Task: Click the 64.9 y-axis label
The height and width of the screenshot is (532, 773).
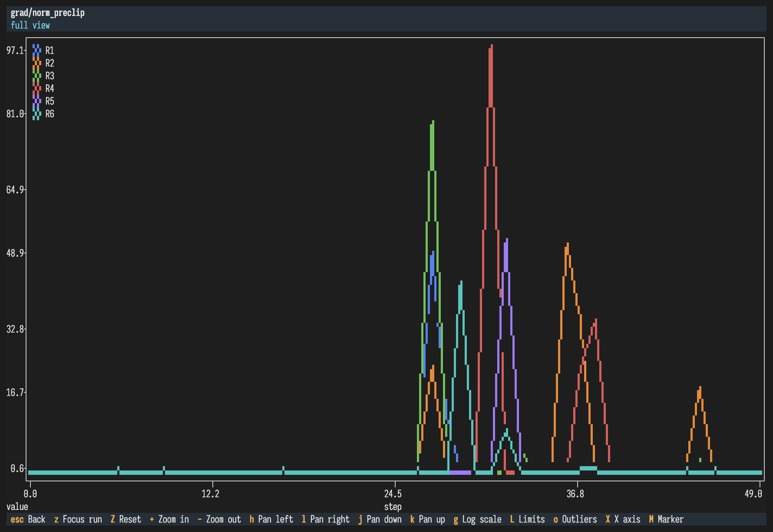Action: pos(15,190)
